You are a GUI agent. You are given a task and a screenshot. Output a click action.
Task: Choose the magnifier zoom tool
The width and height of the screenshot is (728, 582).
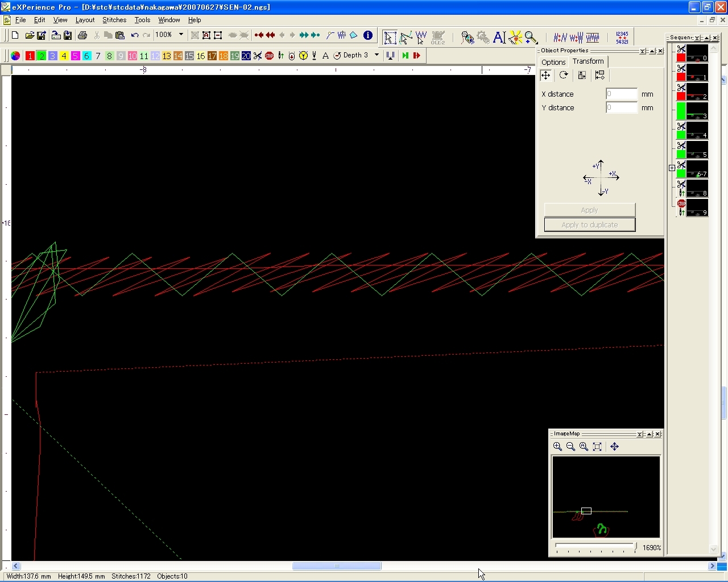[x=531, y=38]
